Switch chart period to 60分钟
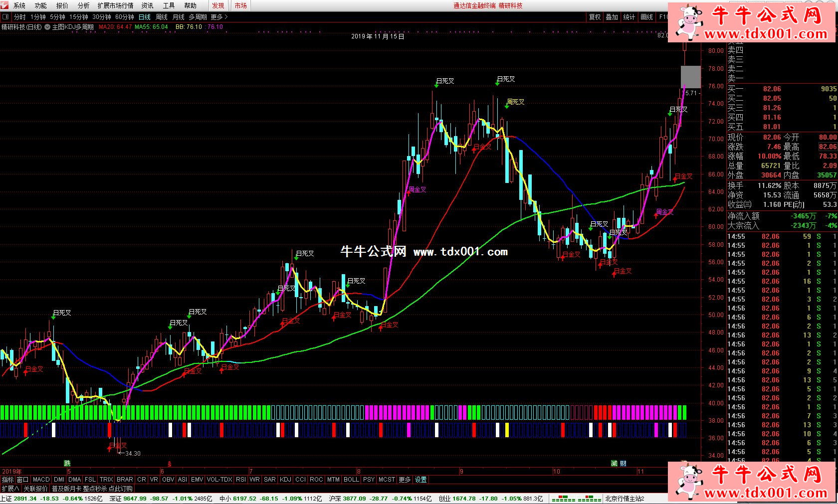 tap(124, 17)
